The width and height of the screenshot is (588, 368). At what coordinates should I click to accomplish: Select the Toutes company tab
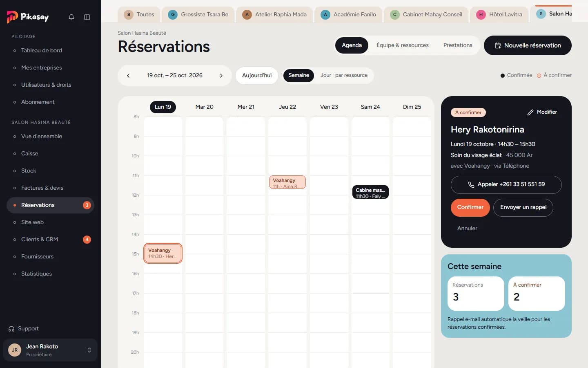pyautogui.click(x=139, y=14)
